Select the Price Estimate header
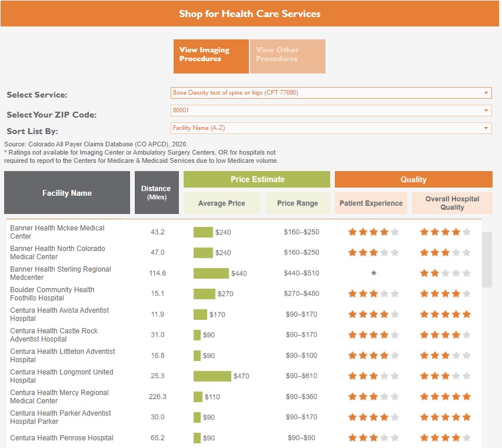Viewport: 502px width, 448px height. (x=257, y=179)
